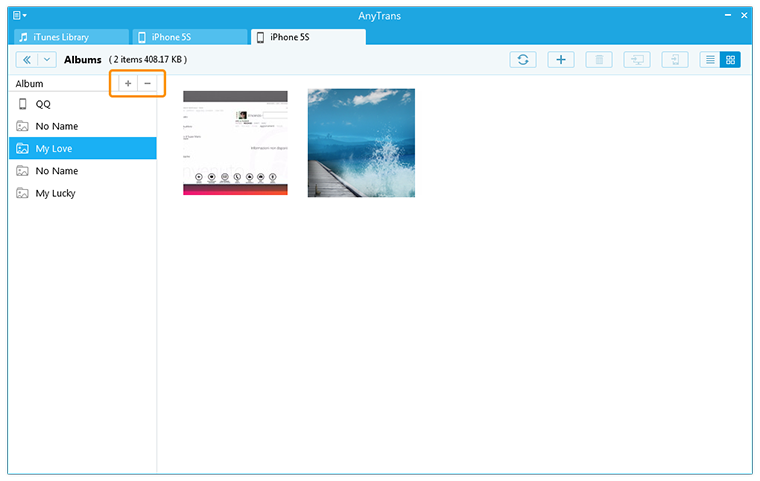Select the My Lucky album
This screenshot has width=760, height=481.
(55, 193)
